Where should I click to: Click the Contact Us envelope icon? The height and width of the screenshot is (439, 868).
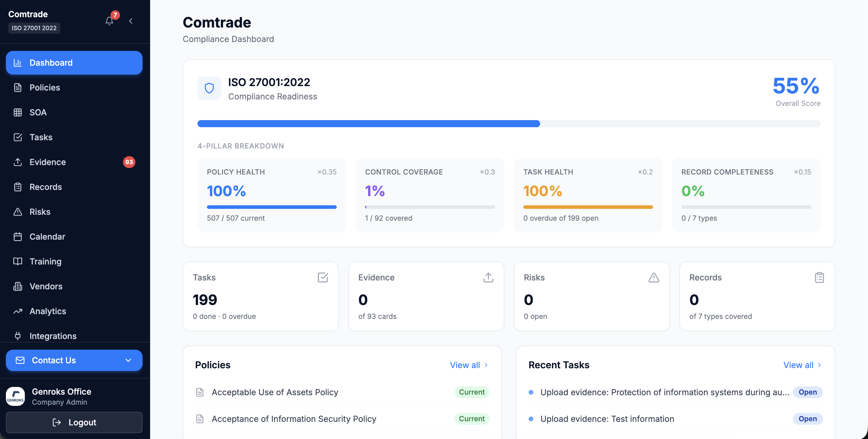(20, 360)
